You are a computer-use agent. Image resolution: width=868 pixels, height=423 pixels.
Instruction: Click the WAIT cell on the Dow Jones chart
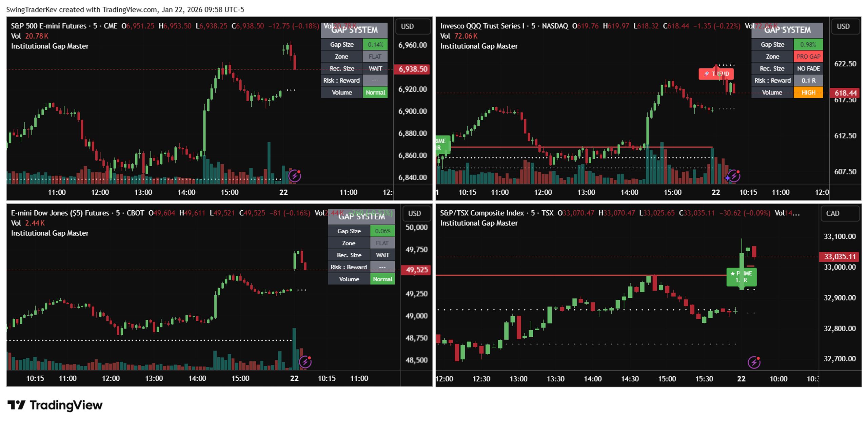tap(382, 255)
